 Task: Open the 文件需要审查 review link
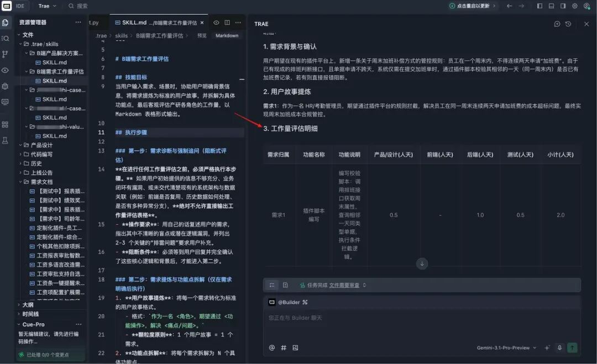[344, 285]
